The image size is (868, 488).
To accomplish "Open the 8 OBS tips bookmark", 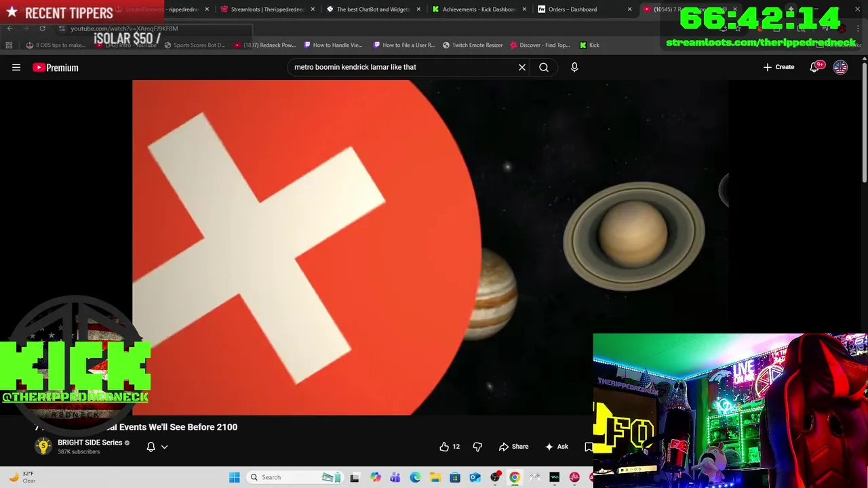I will (x=56, y=45).
